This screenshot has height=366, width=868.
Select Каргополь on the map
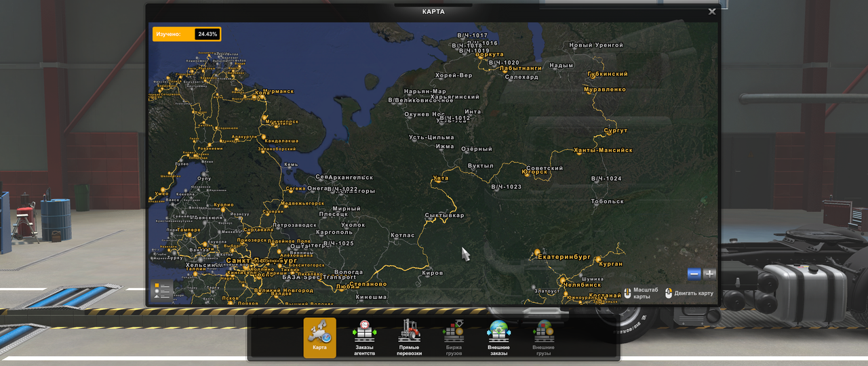(334, 232)
